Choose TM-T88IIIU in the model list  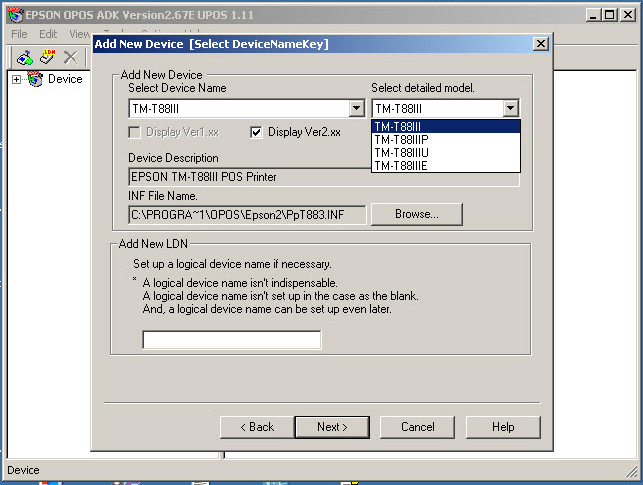[446, 153]
